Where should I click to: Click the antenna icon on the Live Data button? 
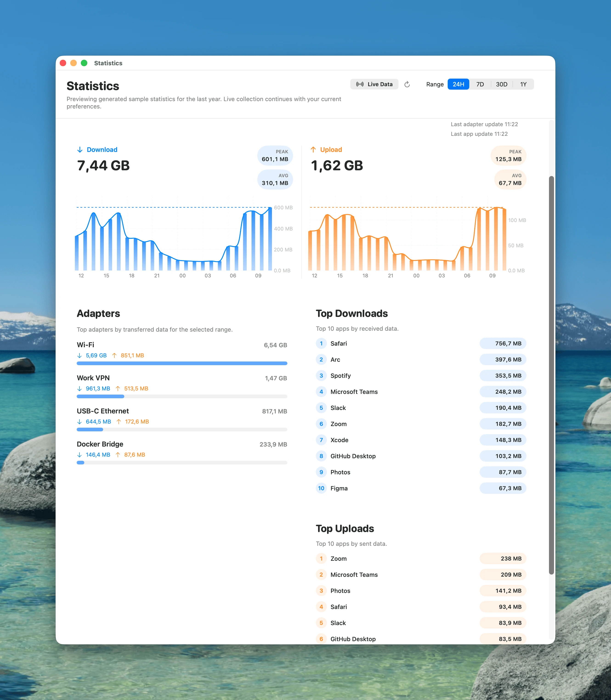click(360, 84)
